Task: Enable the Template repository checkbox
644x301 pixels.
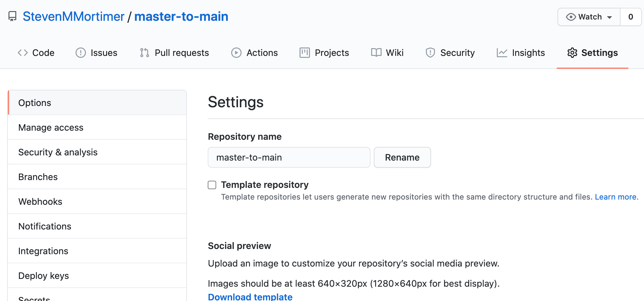Action: click(x=212, y=185)
